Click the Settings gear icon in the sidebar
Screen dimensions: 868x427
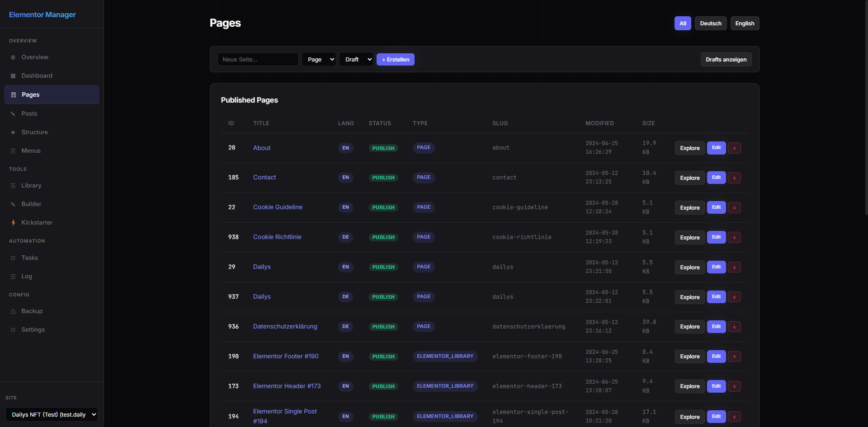tap(13, 330)
